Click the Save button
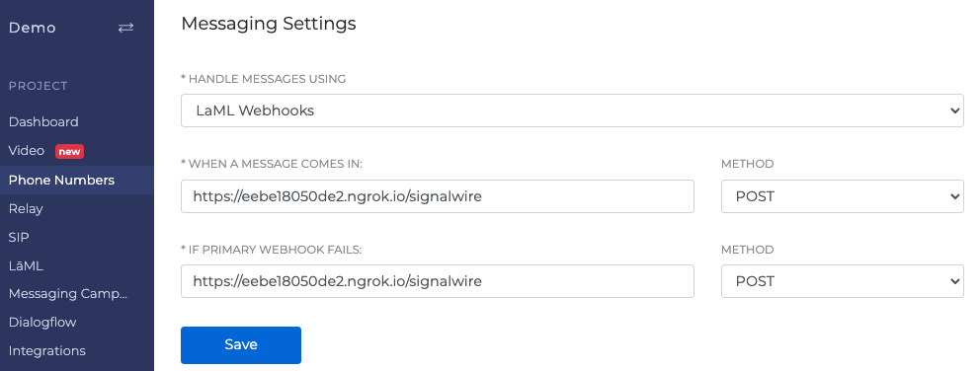 241,344
